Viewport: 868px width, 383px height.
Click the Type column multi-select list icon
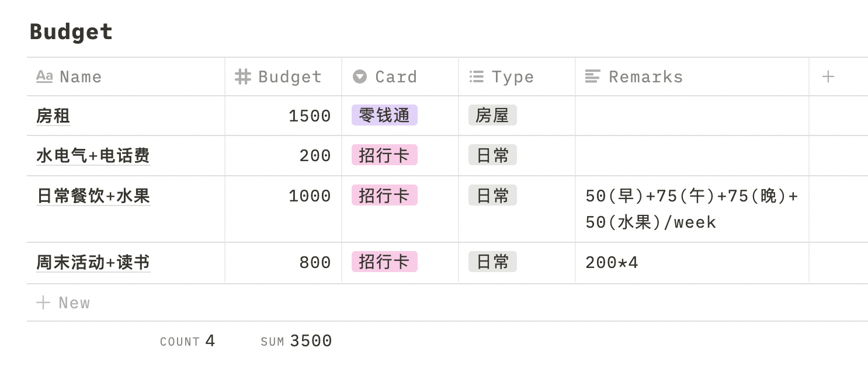477,76
